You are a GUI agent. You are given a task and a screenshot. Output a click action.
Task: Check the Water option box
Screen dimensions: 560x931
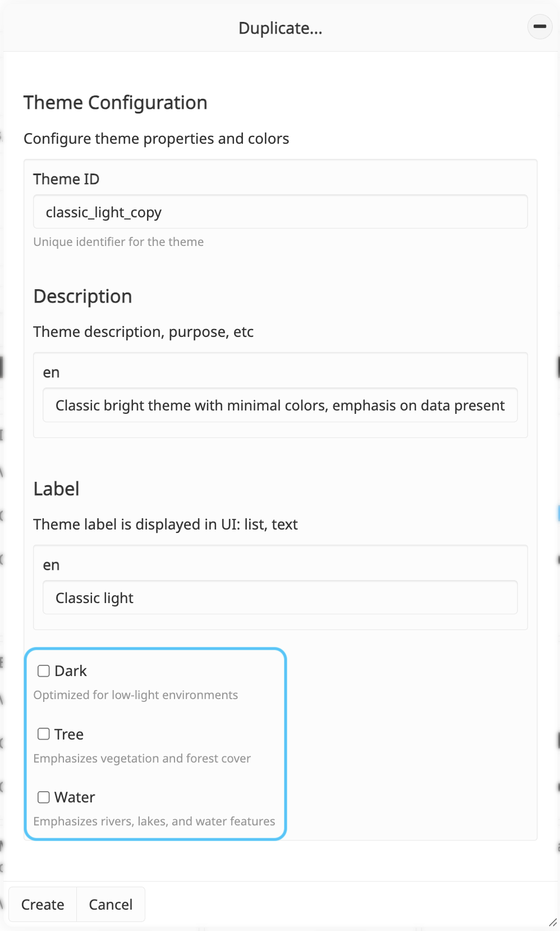[44, 797]
